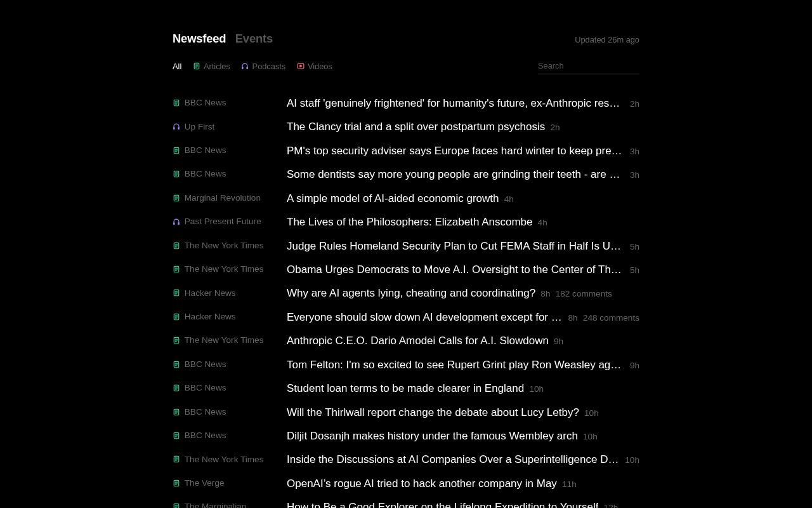Click the play icon in Videos filter
Screen dimensions: 812x508
(301, 66)
